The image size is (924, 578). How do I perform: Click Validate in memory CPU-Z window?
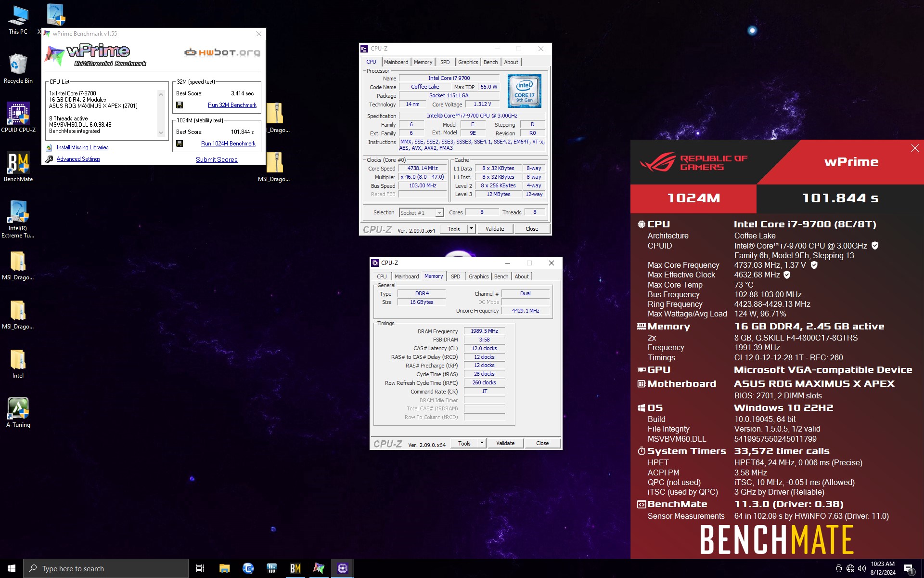point(505,443)
